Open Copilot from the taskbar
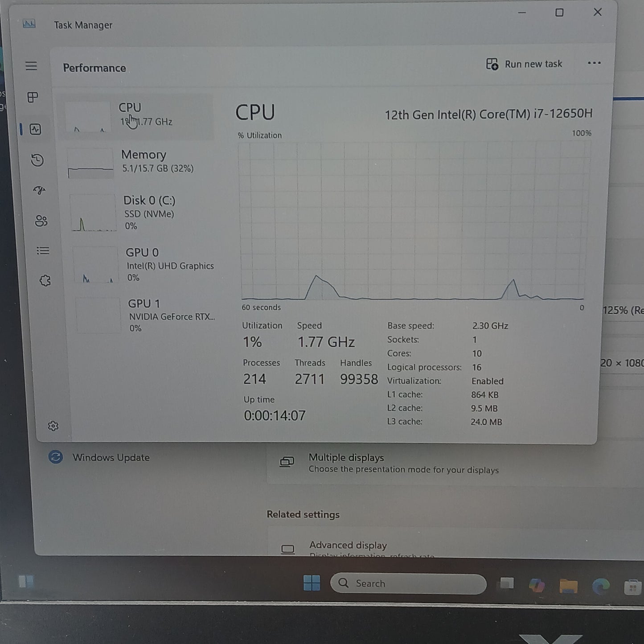 point(537,585)
